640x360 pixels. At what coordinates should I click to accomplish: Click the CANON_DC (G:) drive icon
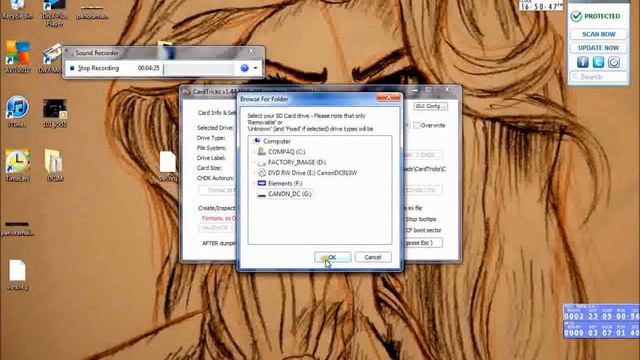[x=262, y=195]
